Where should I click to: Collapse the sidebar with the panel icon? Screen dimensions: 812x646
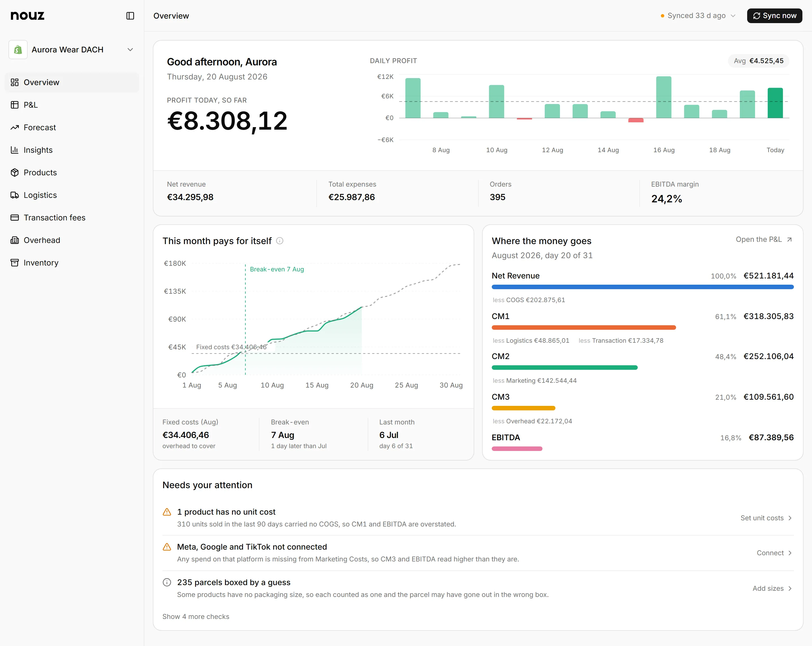(130, 16)
